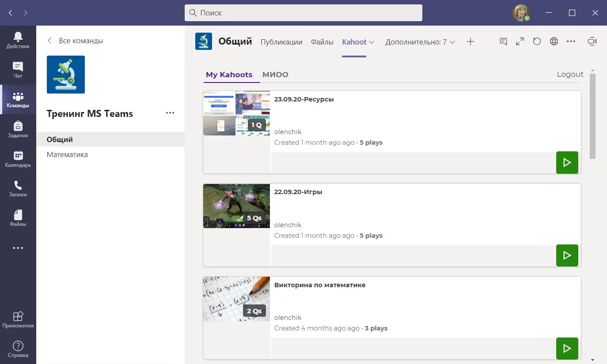The image size is (607, 364).
Task: Open Help (Справка) in sidebar
Action: [18, 349]
